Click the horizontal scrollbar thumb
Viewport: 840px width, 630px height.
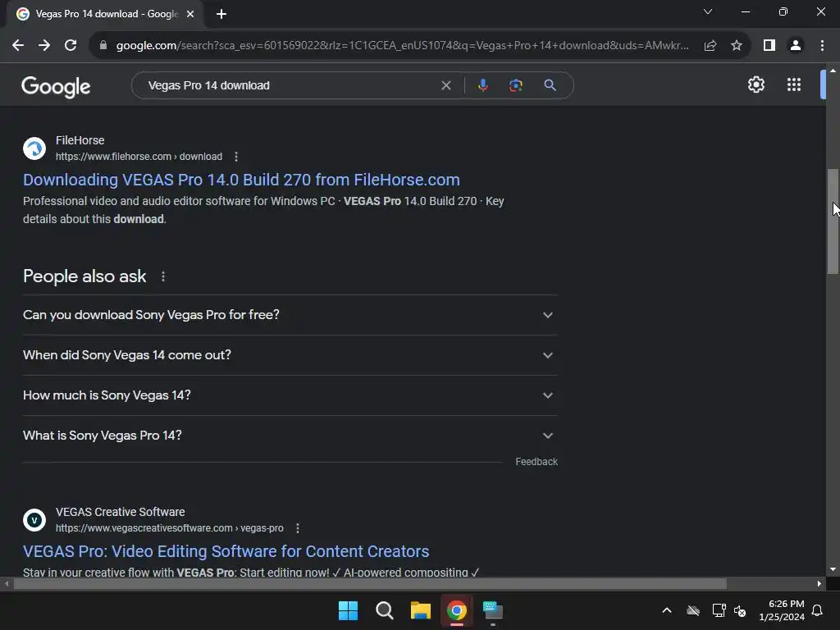pyautogui.click(x=370, y=583)
